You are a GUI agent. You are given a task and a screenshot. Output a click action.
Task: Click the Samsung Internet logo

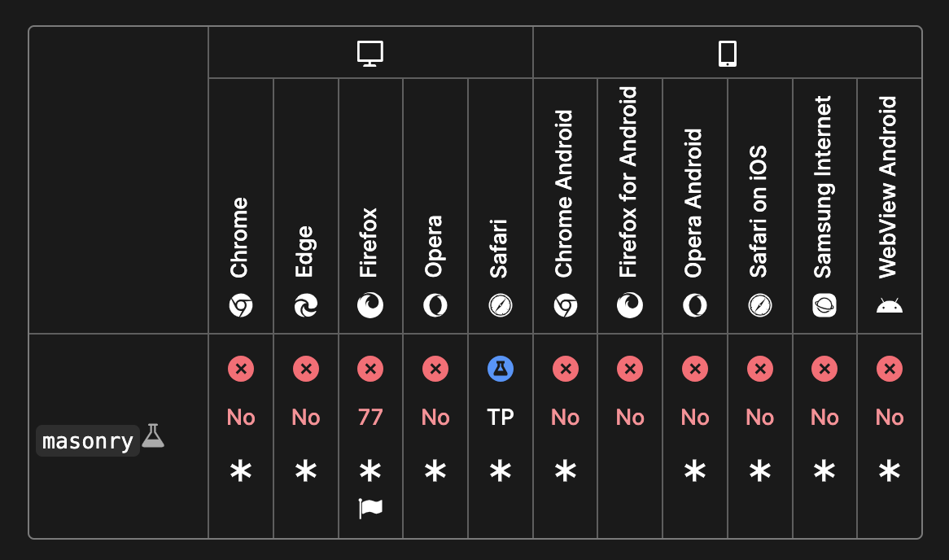point(824,306)
